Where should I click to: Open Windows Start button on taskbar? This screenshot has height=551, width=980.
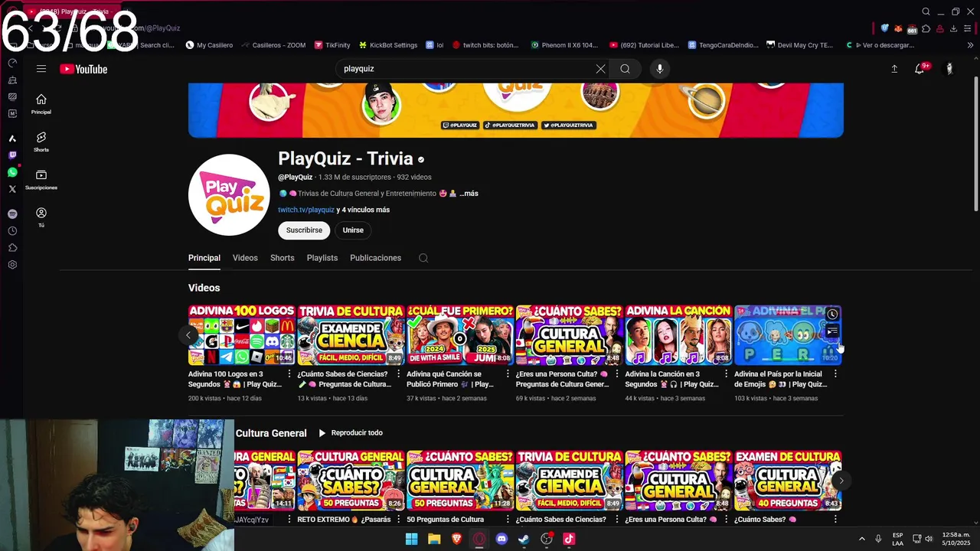coord(411,539)
